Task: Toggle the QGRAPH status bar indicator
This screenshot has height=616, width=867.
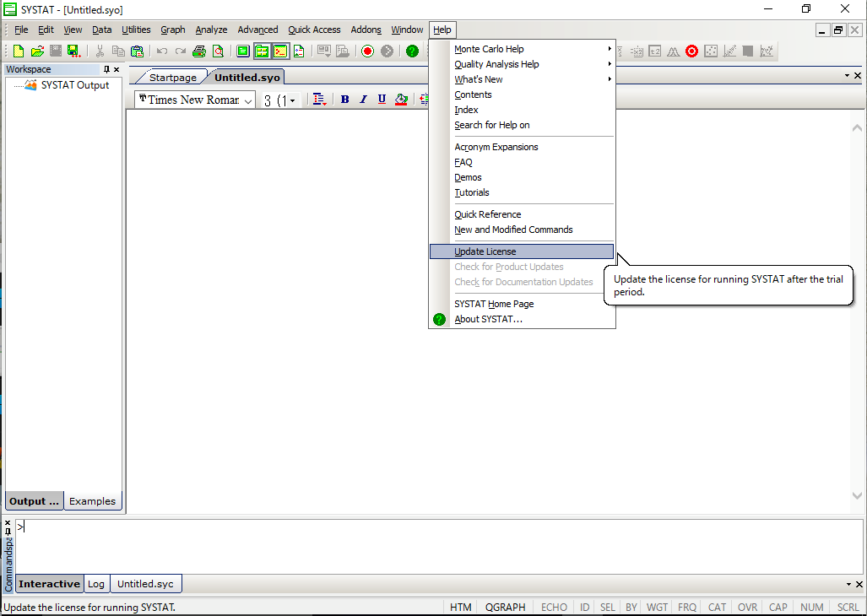Action: tap(505, 608)
